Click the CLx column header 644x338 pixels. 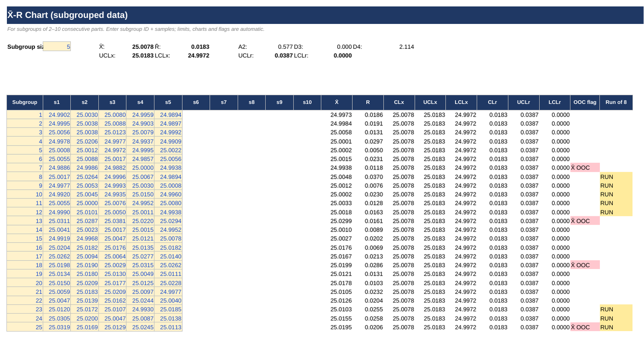(399, 102)
